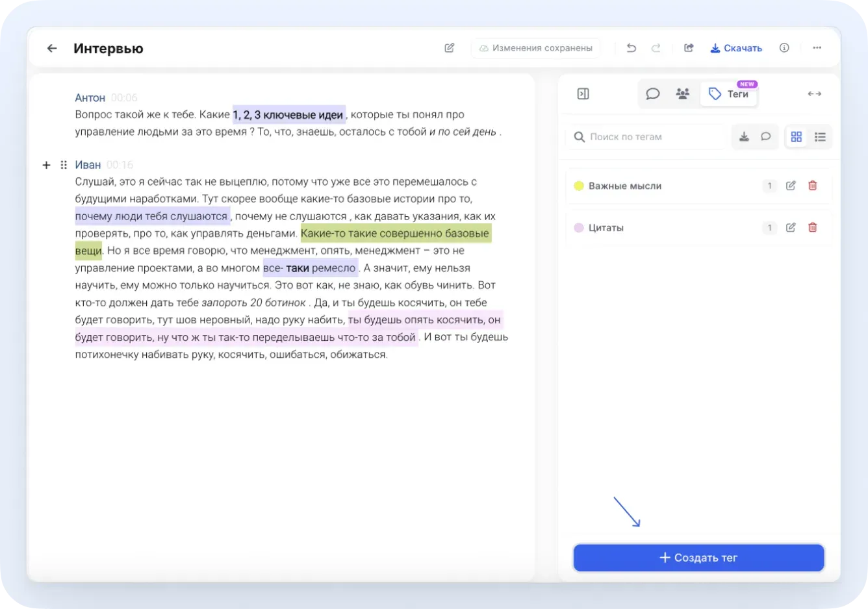Select the Важные мысли tag row
Image resolution: width=868 pixels, height=609 pixels.
point(698,186)
